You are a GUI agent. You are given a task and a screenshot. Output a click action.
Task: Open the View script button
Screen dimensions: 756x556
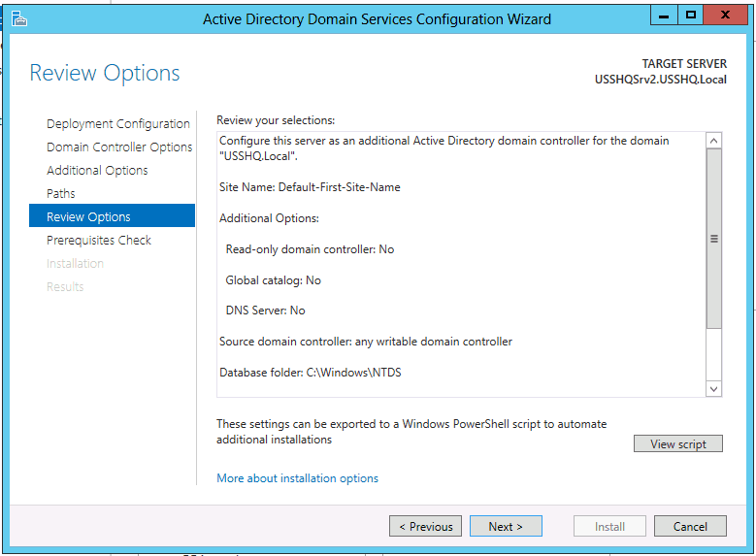click(x=678, y=443)
